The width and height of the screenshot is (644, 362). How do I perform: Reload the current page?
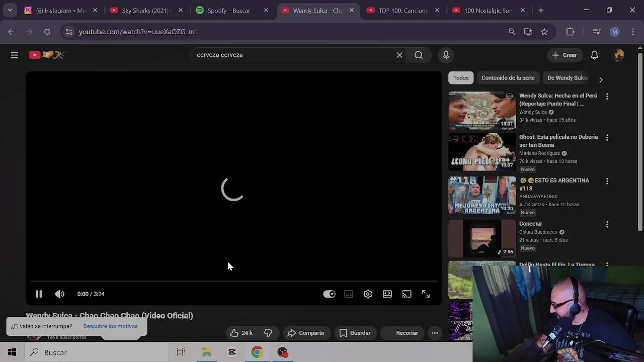pyautogui.click(x=47, y=32)
